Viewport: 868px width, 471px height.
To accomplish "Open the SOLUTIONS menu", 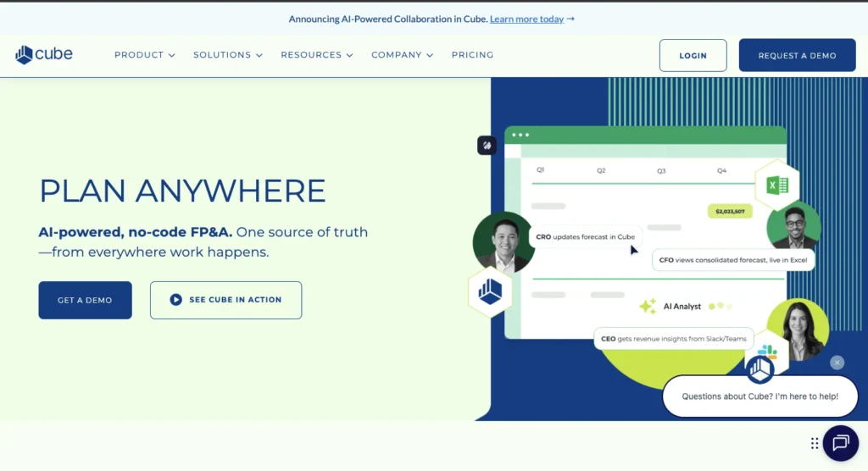I will [227, 55].
